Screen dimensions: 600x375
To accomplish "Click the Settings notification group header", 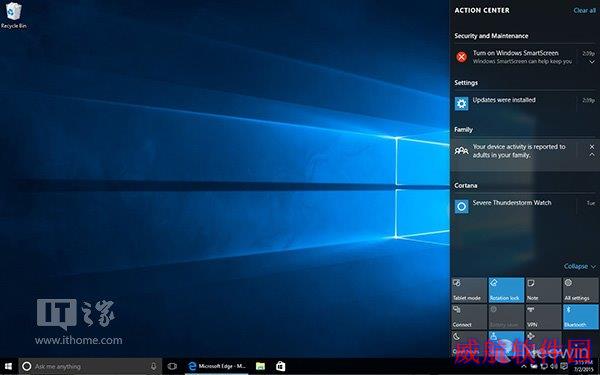I will tap(466, 83).
